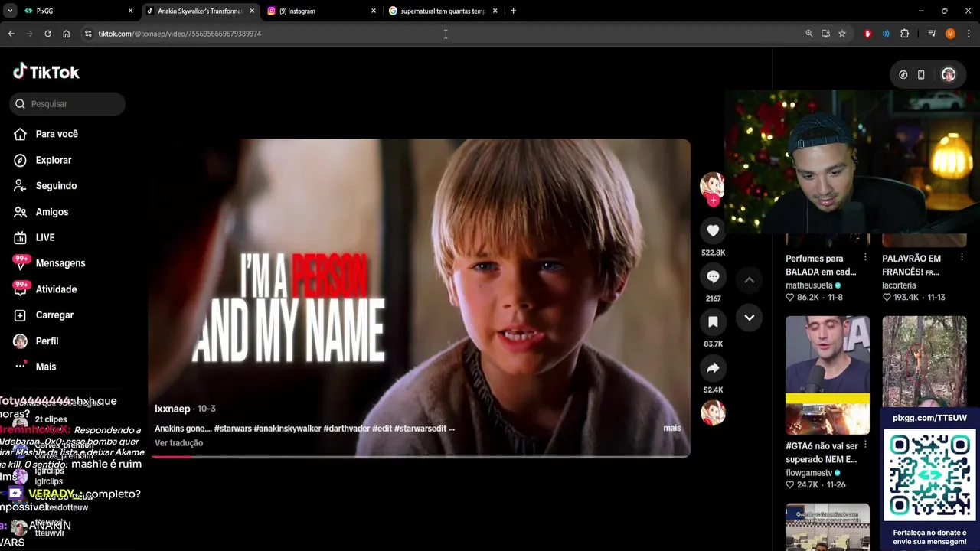This screenshot has width=980, height=551.
Task: Open the media control music icon
Action: pos(932,34)
